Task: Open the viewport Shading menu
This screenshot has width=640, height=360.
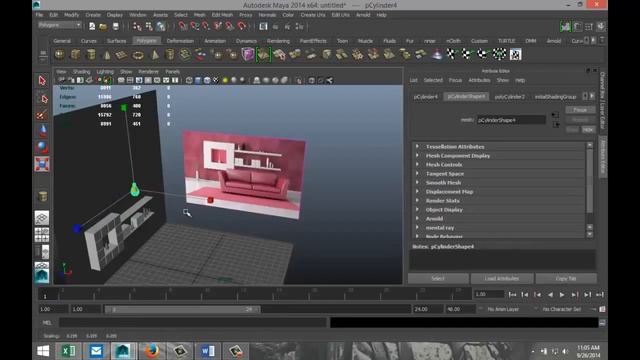Action: 81,71
